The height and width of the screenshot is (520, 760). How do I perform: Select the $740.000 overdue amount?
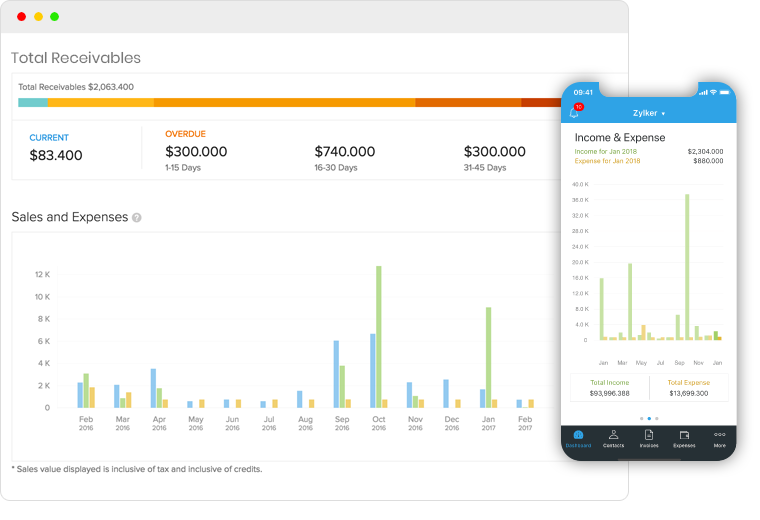(345, 152)
